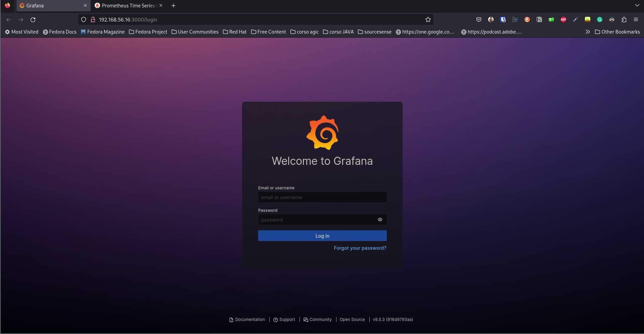
Task: Open Community footer link
Action: [318, 320]
